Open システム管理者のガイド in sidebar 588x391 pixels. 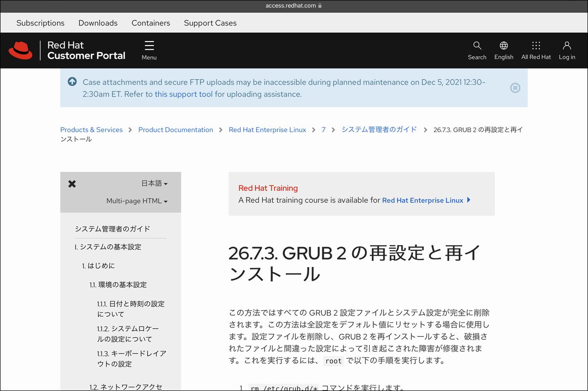point(113,229)
